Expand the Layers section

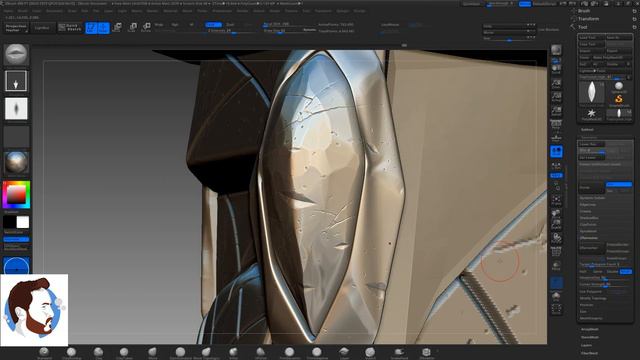point(586,345)
